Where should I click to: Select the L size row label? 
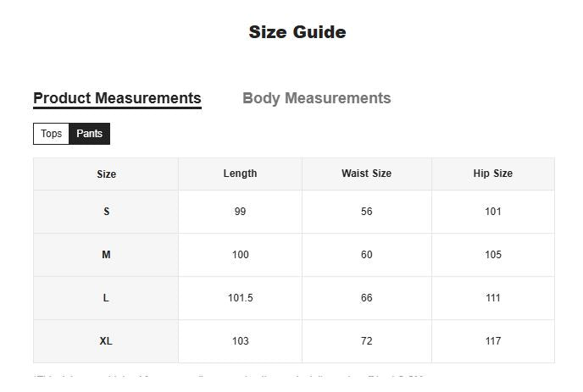(x=106, y=298)
